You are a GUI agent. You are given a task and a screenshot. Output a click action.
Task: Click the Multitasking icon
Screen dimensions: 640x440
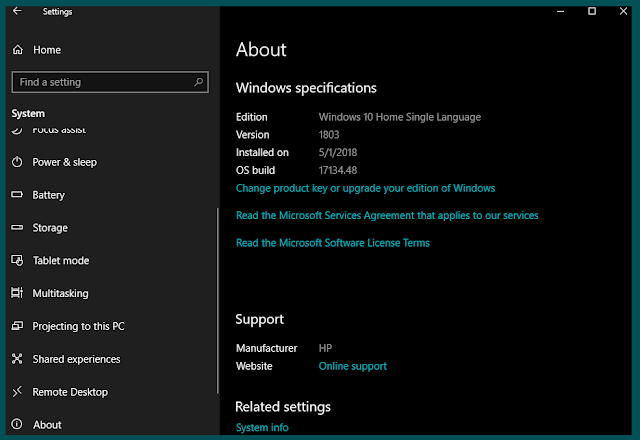click(17, 293)
